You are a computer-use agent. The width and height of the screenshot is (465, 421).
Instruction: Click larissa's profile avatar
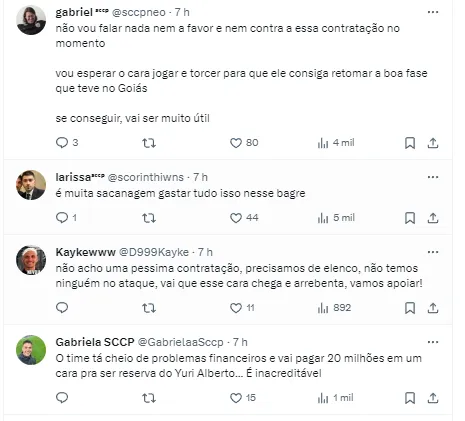31,185
